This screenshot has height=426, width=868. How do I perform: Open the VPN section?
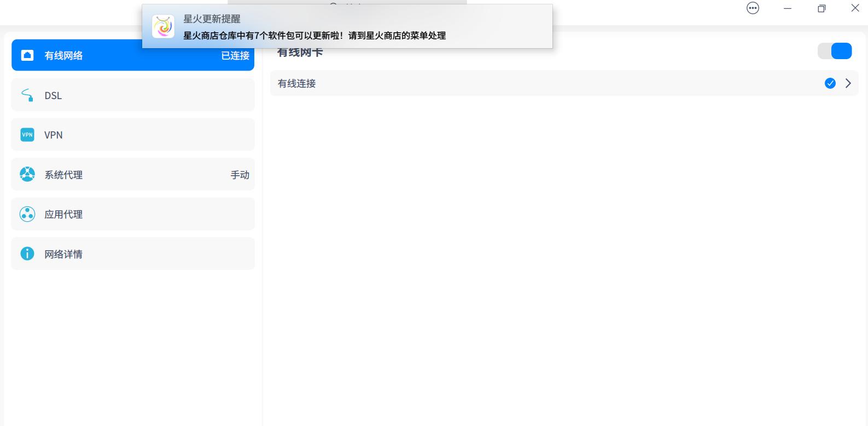133,135
